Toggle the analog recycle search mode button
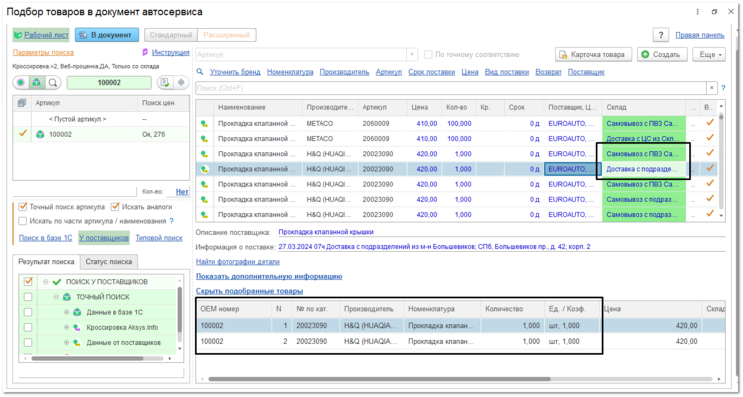 [36, 82]
